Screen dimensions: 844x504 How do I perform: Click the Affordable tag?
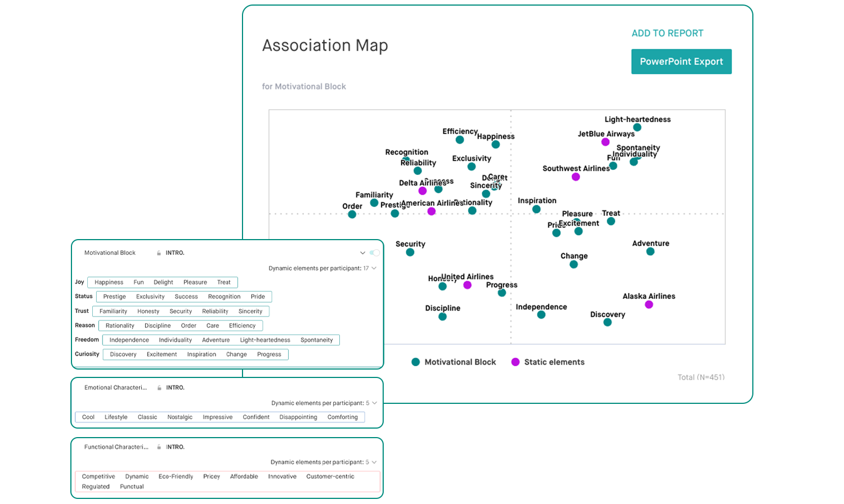244,476
